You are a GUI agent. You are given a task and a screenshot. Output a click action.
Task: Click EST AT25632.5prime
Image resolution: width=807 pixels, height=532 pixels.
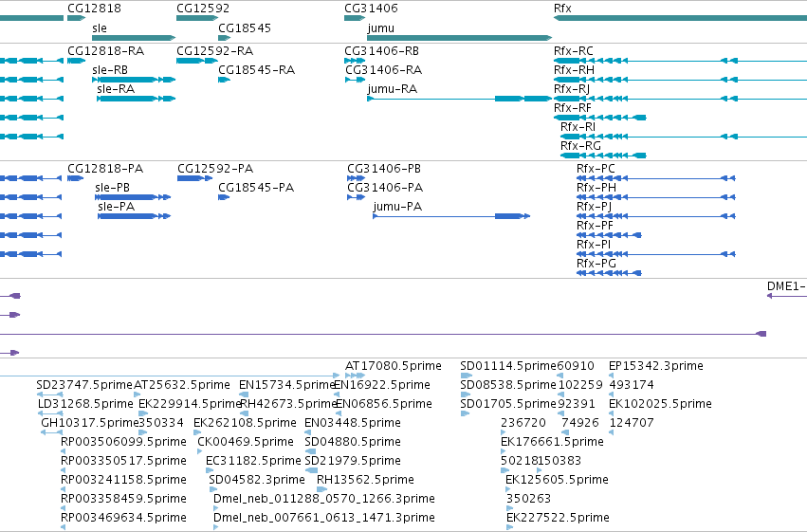(182, 385)
